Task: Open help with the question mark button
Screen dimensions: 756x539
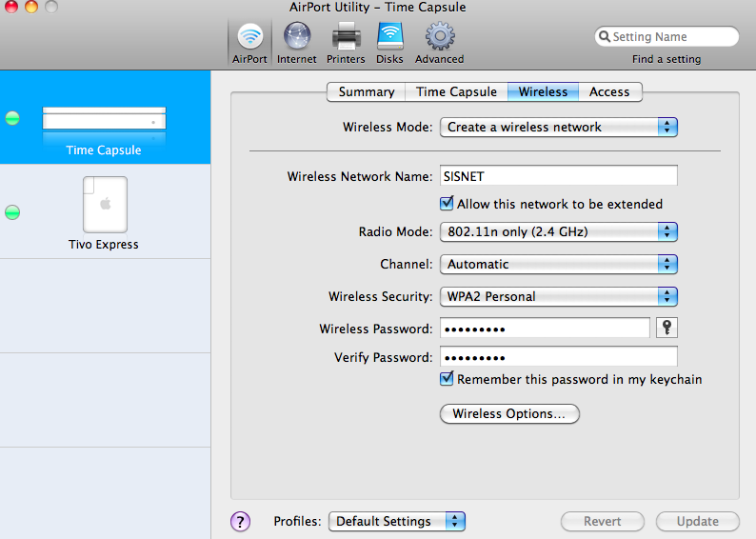Action: click(240, 521)
